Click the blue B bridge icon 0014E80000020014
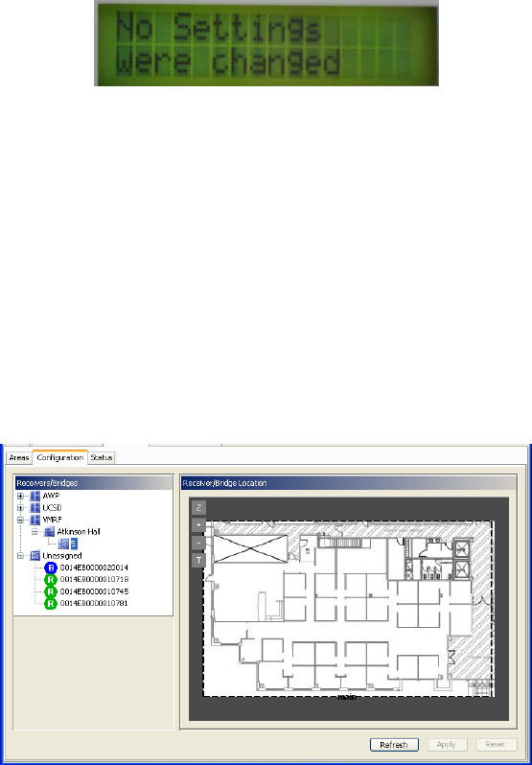 tap(50, 568)
